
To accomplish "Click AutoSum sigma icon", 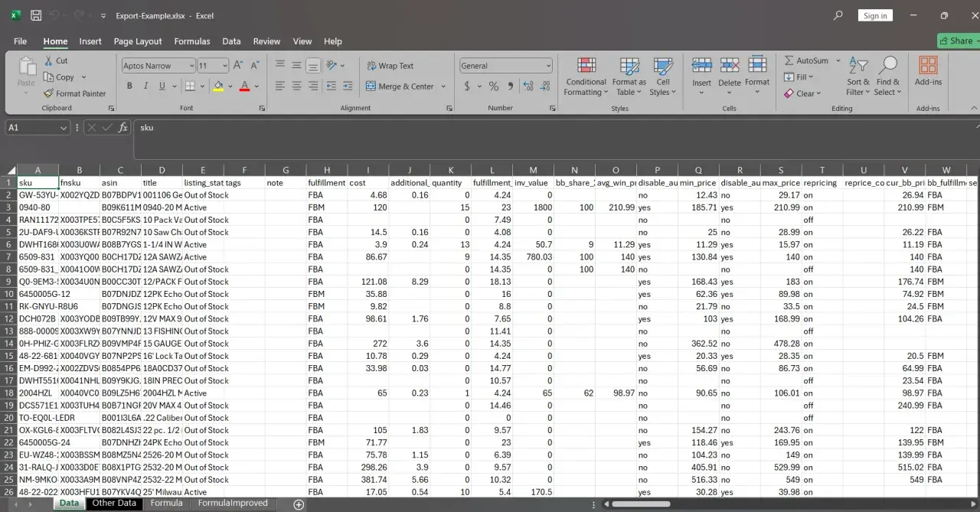I will coord(789,60).
